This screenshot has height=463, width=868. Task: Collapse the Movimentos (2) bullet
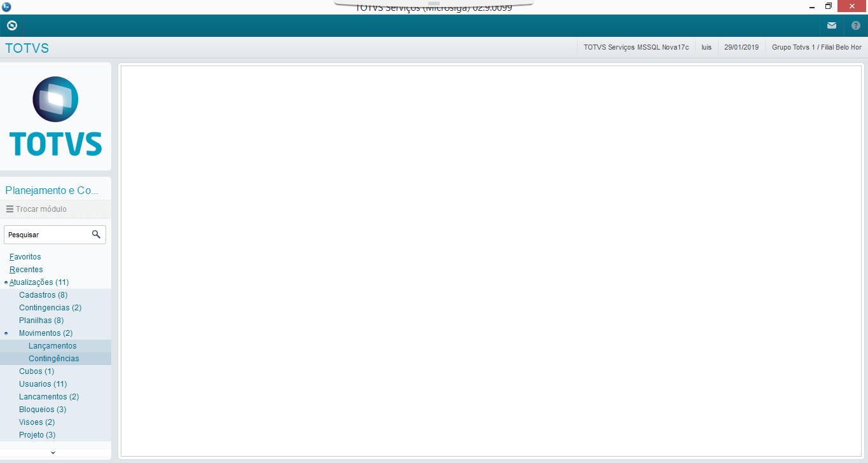click(x=6, y=333)
